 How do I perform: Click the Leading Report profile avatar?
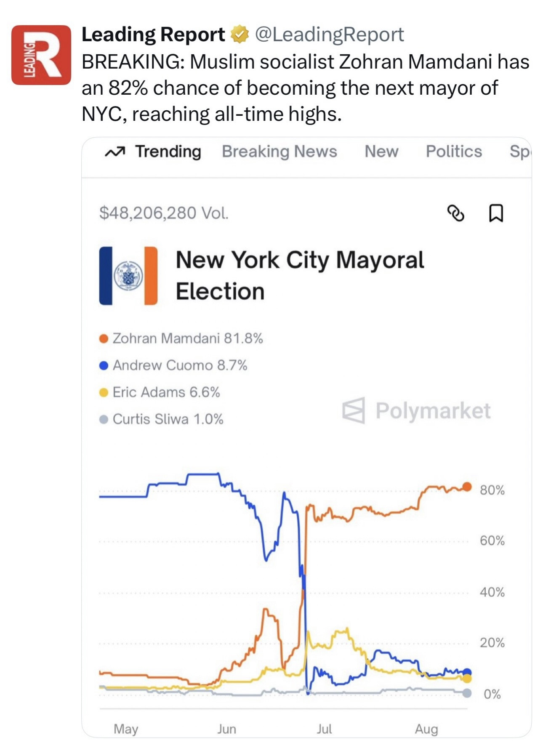[41, 55]
